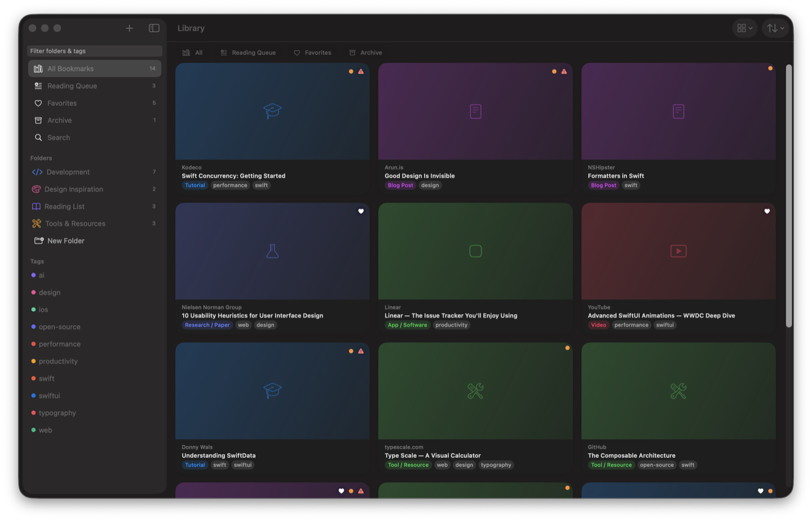The height and width of the screenshot is (521, 812).
Task: Click warning triangle on Good Design Is Invisible card
Action: click(564, 72)
